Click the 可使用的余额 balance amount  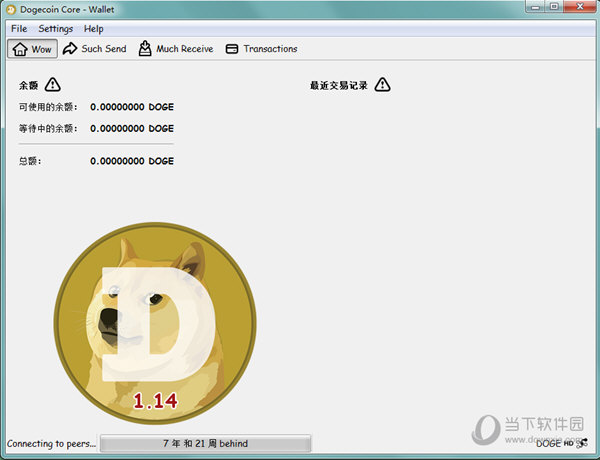click(x=132, y=106)
